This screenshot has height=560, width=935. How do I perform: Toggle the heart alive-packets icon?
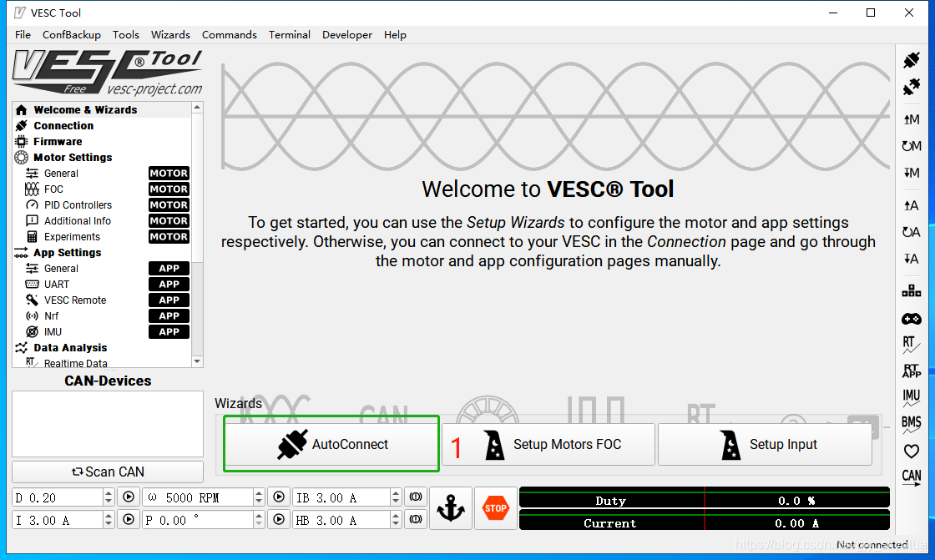point(911,452)
